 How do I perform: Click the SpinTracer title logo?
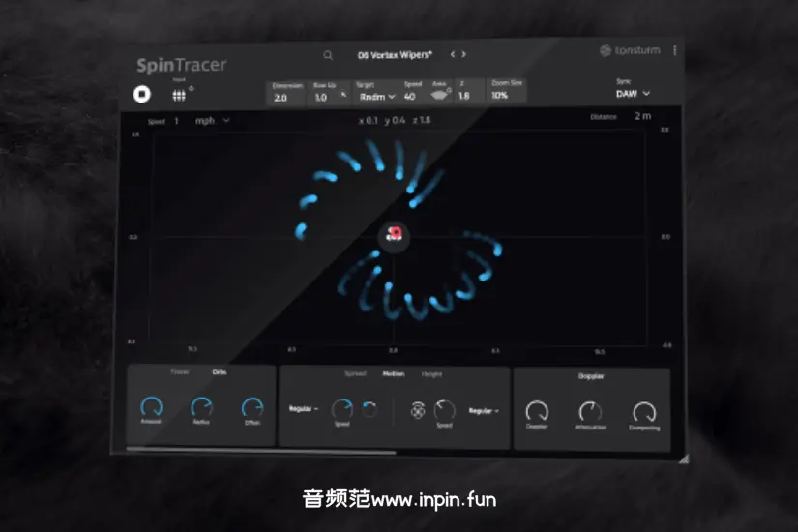click(x=182, y=65)
